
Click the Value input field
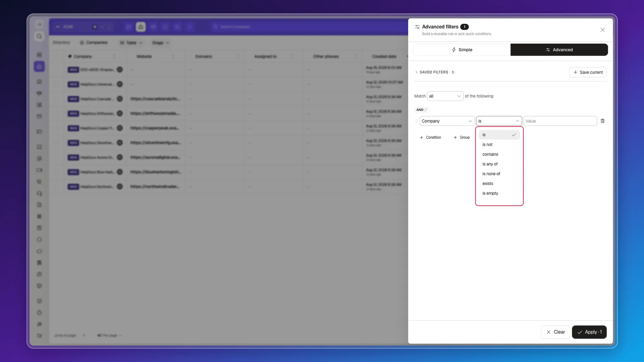(560, 121)
